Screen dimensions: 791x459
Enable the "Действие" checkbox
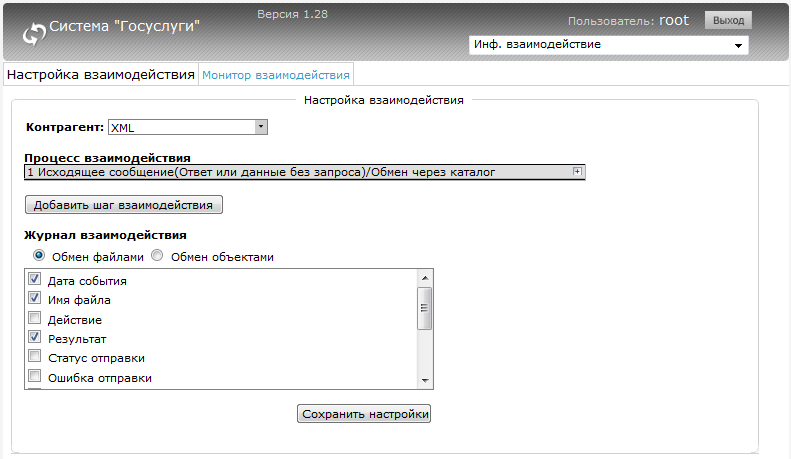pos(34,317)
